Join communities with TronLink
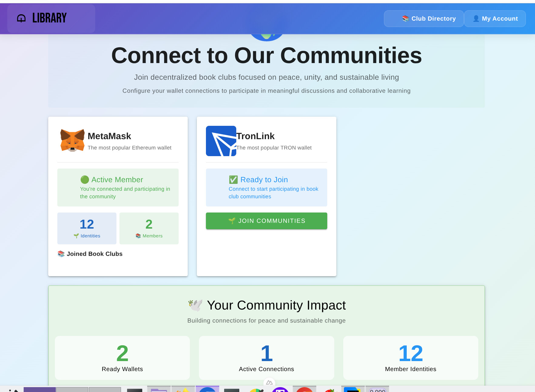The image size is (535, 392). (x=267, y=221)
